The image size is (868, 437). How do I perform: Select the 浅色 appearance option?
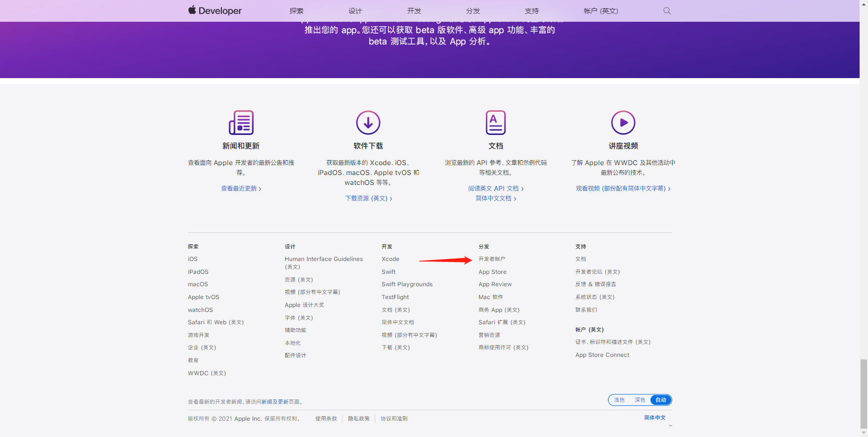619,400
